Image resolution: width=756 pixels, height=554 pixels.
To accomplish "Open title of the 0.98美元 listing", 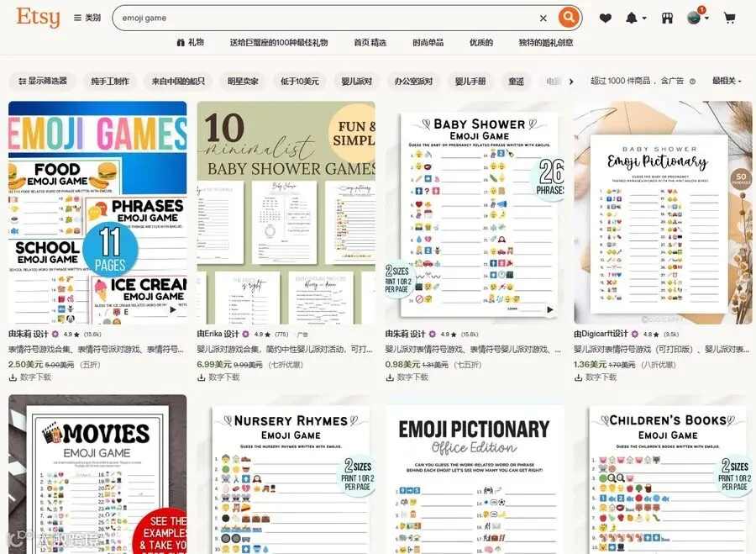I will [x=473, y=350].
